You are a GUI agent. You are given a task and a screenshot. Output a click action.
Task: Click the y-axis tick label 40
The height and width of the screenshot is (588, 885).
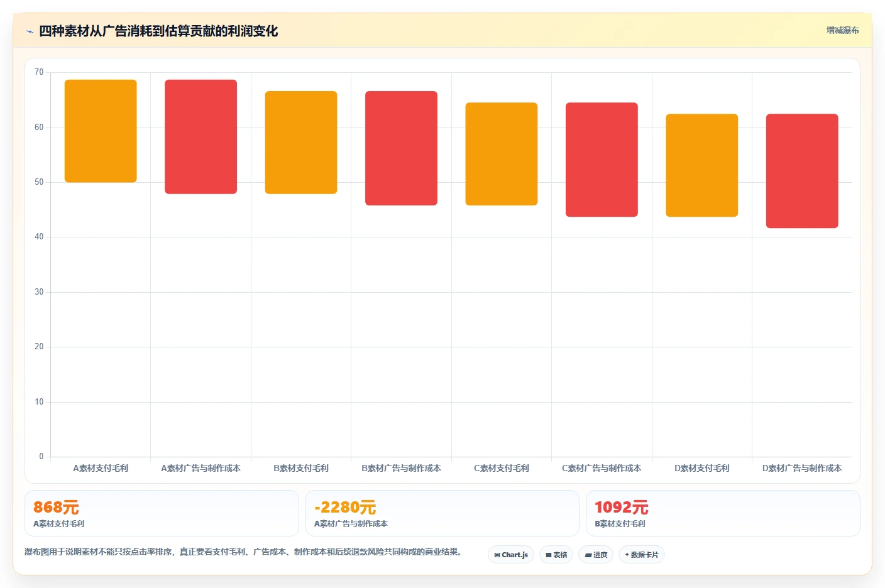(39, 237)
